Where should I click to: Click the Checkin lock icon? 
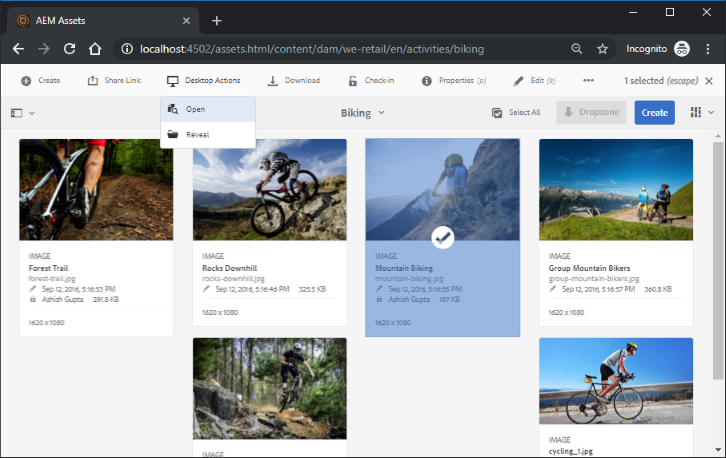click(353, 81)
